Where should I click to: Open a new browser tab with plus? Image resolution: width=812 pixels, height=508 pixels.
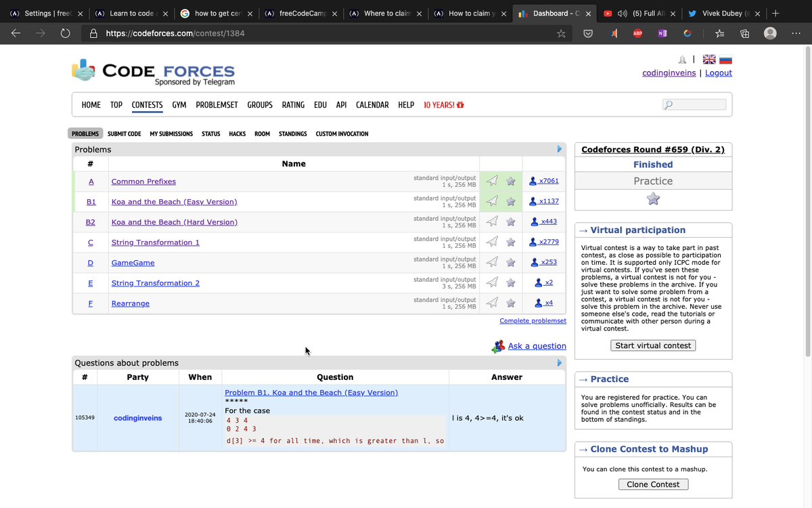[775, 13]
